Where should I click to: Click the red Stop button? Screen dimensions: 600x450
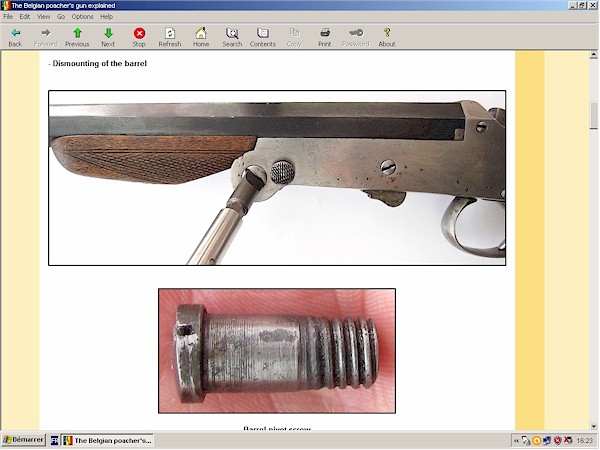pyautogui.click(x=139, y=37)
